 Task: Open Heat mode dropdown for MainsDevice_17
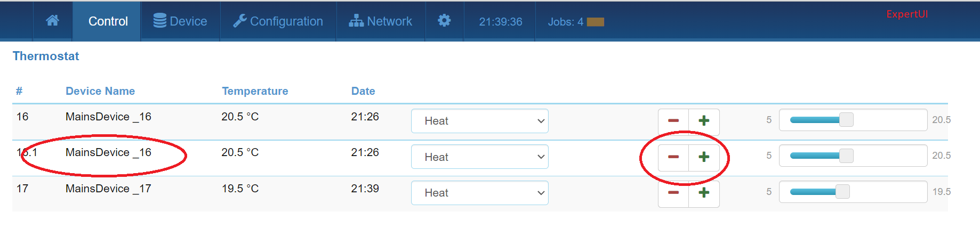479,193
